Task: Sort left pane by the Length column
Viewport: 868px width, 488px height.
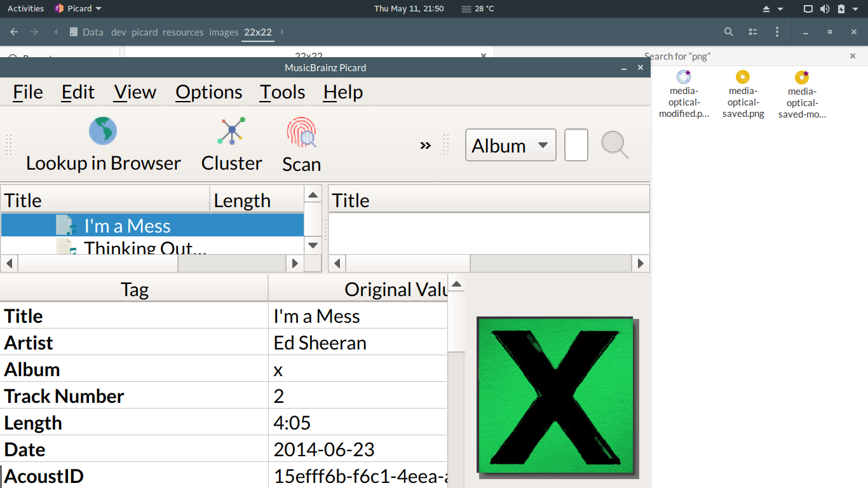Action: click(257, 200)
